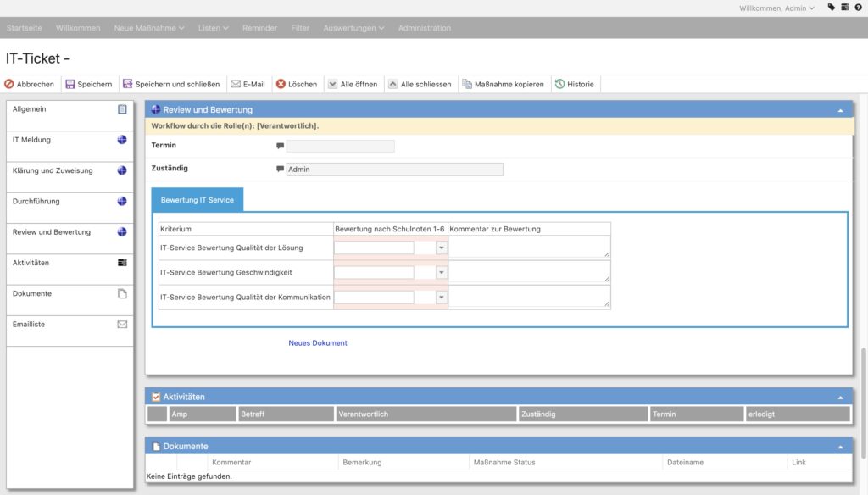Click Maßnahme kopieren button
The image size is (868, 495).
pos(504,84)
